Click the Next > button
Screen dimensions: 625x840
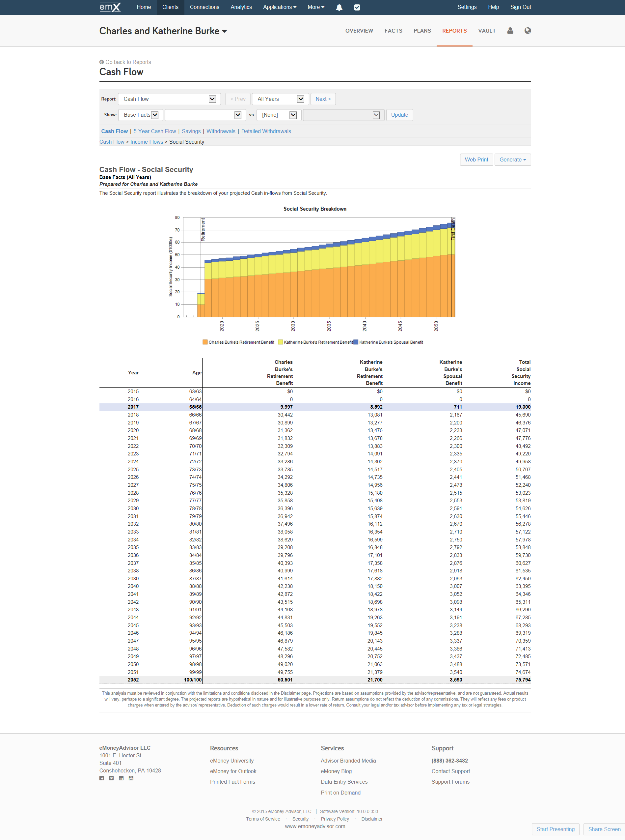(323, 99)
